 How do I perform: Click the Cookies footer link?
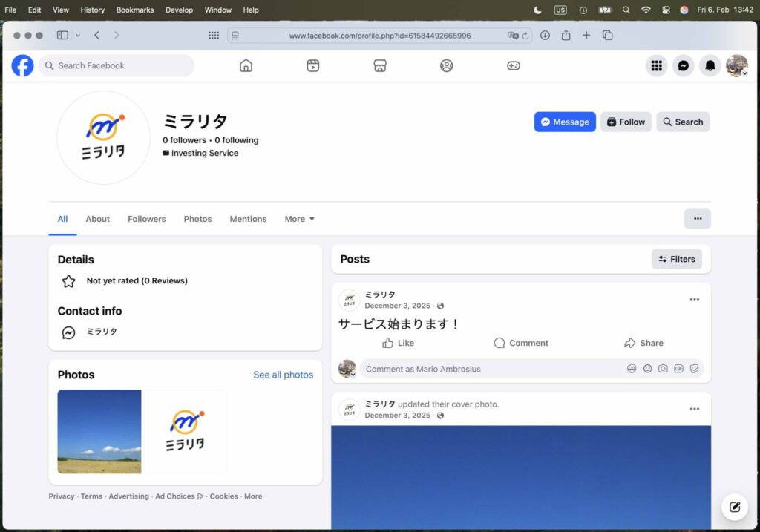point(224,496)
